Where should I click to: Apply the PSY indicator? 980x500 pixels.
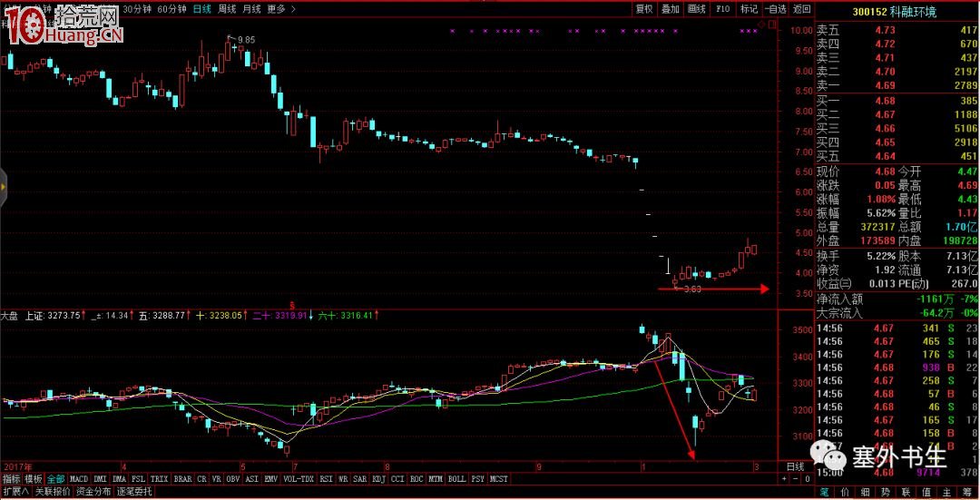click(x=477, y=479)
